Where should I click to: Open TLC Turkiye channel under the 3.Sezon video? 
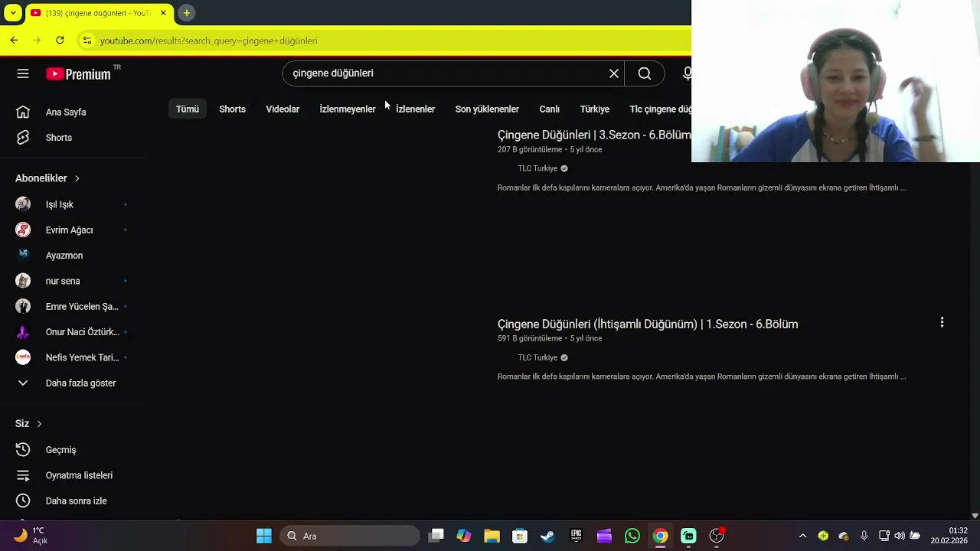[537, 168]
